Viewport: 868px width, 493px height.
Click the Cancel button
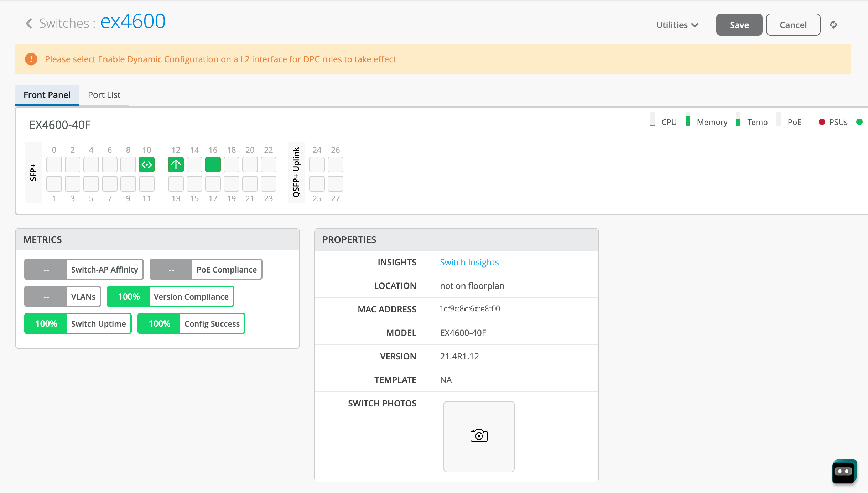(x=793, y=25)
